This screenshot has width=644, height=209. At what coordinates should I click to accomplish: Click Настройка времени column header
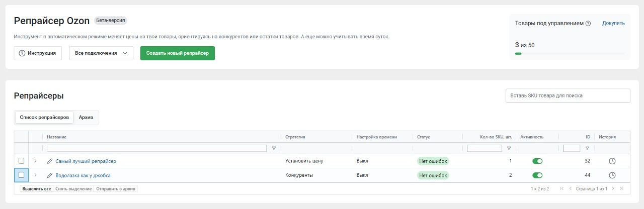point(377,137)
